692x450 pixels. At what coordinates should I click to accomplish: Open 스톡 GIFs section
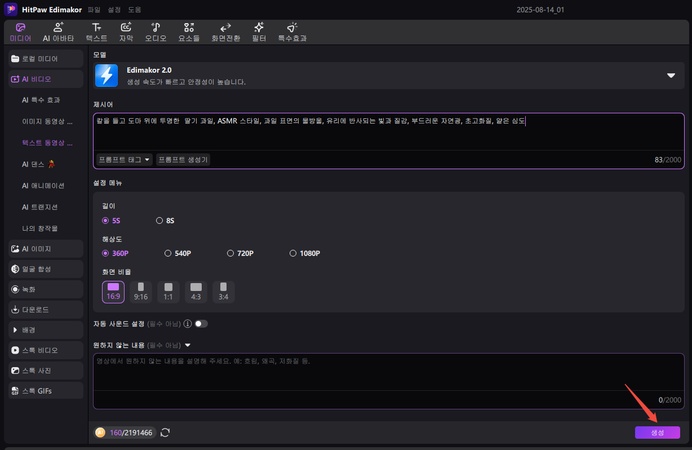(45, 391)
